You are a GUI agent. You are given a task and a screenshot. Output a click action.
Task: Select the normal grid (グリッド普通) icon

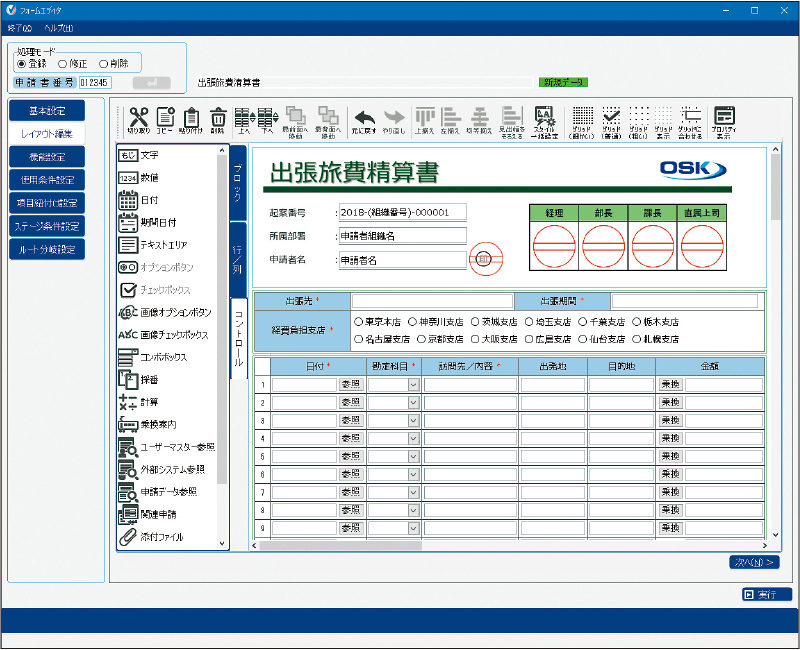coord(611,122)
